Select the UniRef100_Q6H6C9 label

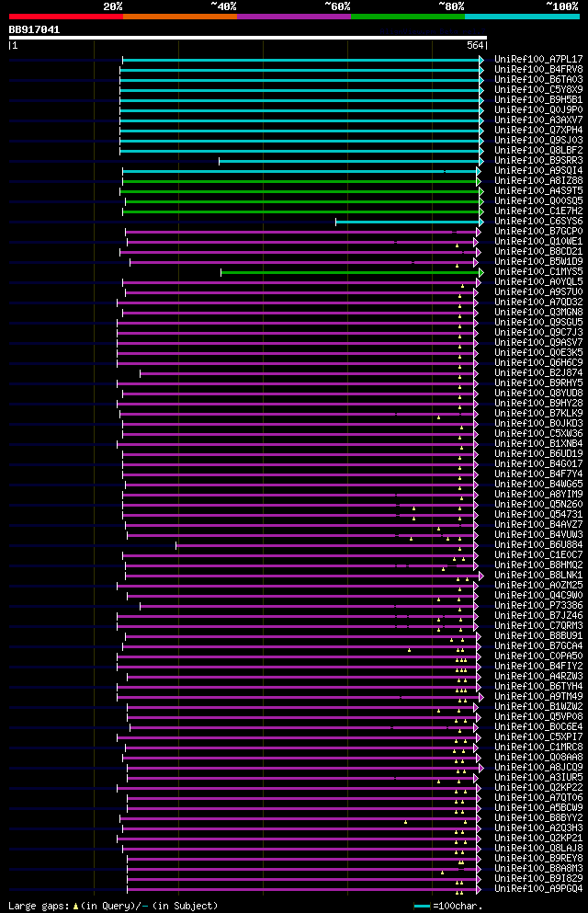(x=538, y=362)
